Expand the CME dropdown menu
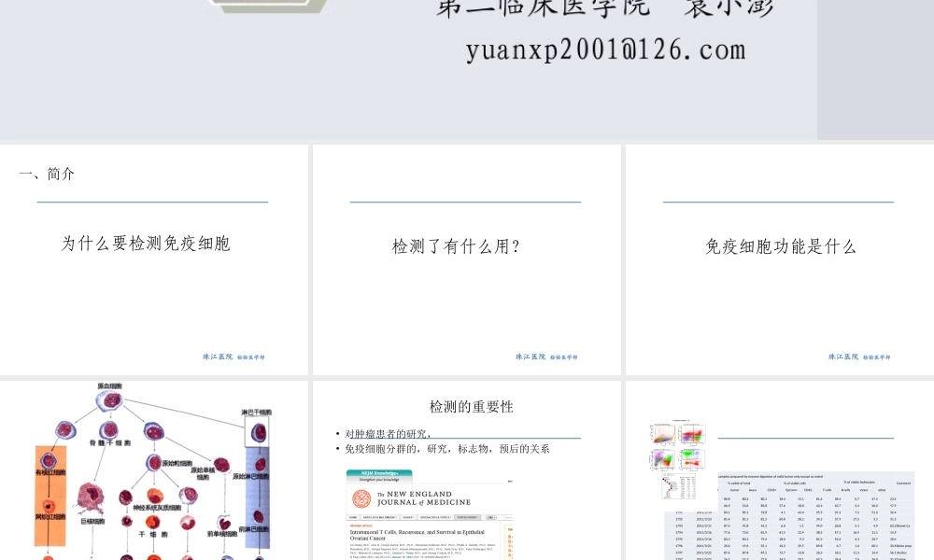Screen dimensions: 934x560 point(491,517)
